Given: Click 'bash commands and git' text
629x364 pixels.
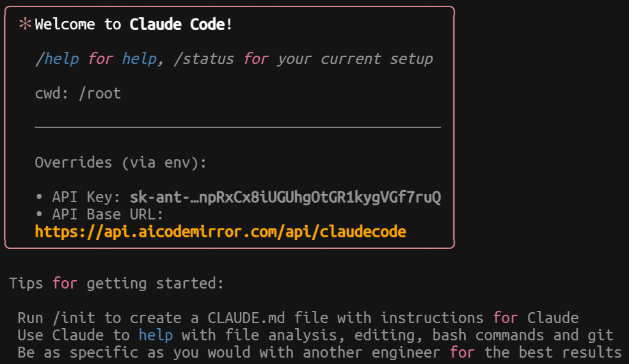Looking at the screenshot, I should [523, 335].
